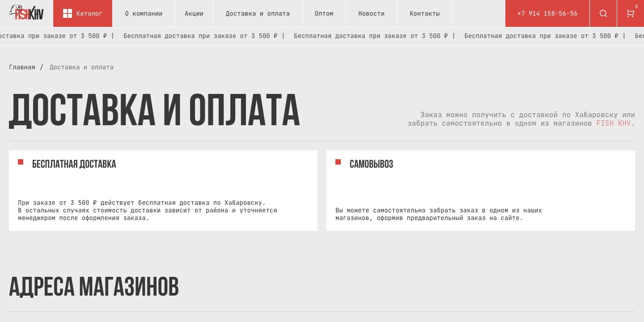Viewport: 644px width, 322px height.
Task: Open the shopping cart icon
Action: pos(630,13)
